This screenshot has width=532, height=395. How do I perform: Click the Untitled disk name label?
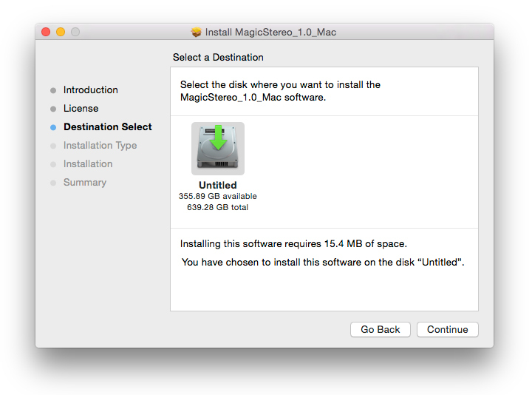pyautogui.click(x=217, y=185)
